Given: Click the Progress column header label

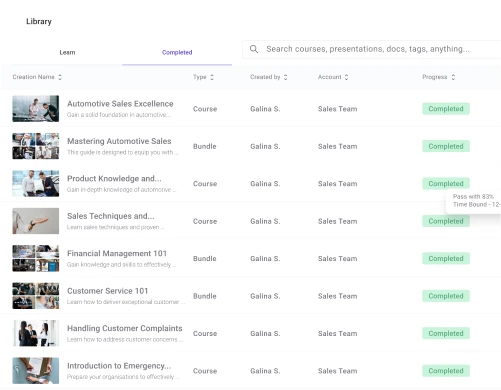Looking at the screenshot, I should [x=435, y=77].
